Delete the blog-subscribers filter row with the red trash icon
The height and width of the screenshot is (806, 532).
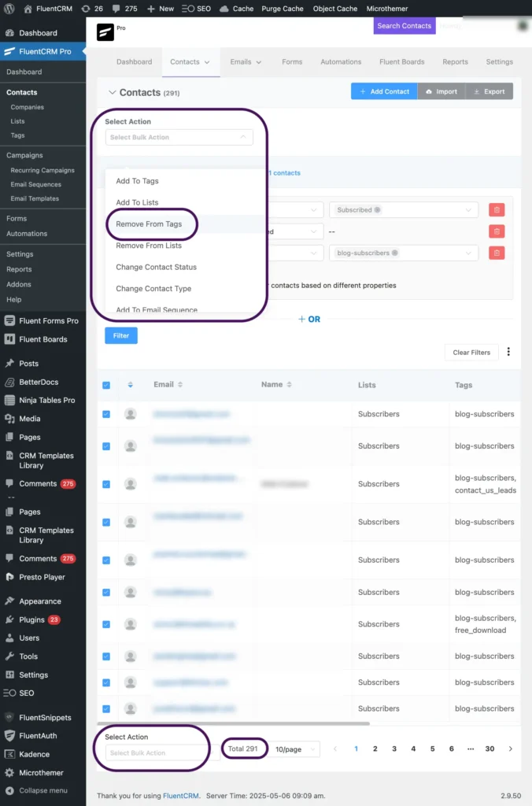(497, 253)
